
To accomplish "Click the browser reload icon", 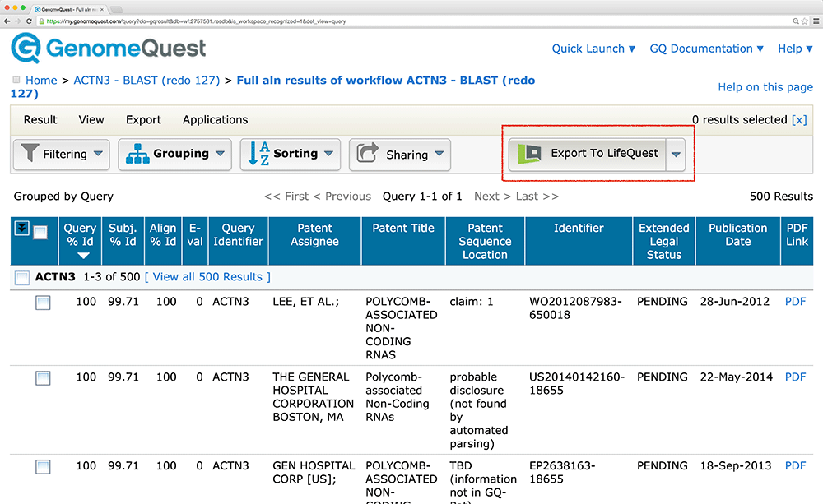I will point(28,21).
